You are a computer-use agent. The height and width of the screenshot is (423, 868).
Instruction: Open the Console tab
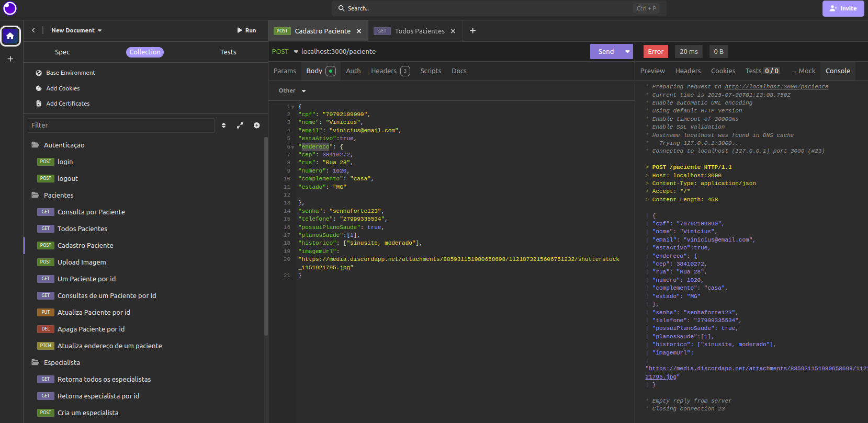[838, 71]
